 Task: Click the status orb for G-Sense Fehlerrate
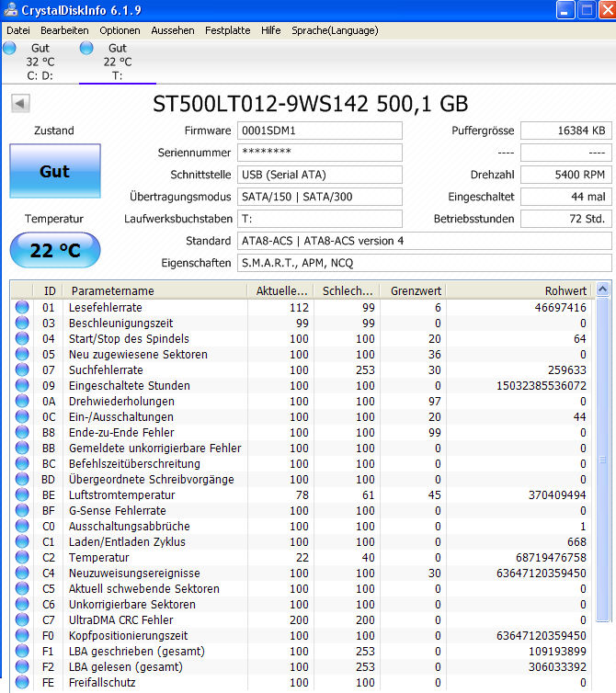(22, 510)
